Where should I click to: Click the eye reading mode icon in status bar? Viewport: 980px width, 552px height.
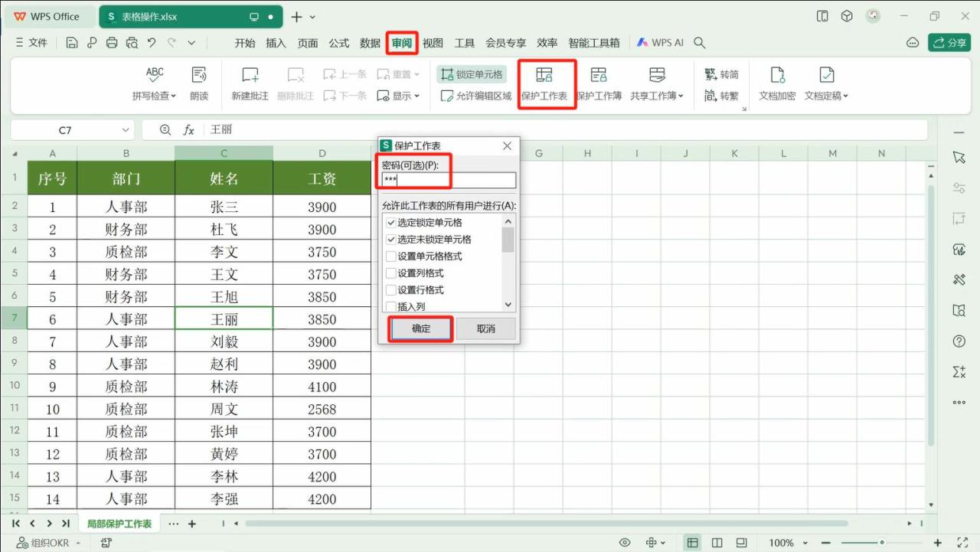[625, 543]
